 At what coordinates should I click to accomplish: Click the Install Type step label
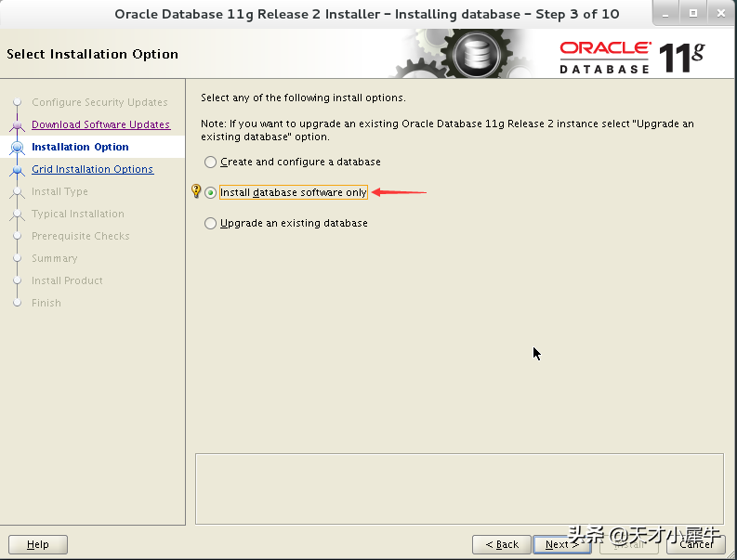[x=59, y=191]
